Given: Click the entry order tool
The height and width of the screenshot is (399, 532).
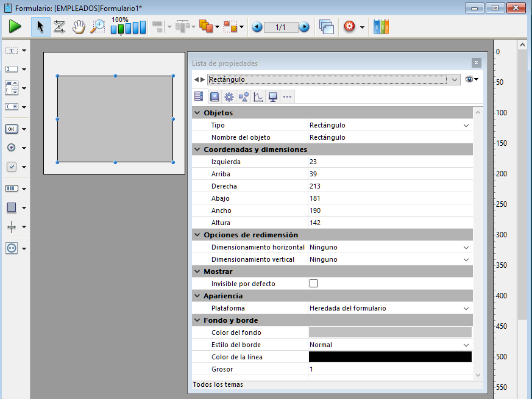Looking at the screenshot, I should [59, 27].
